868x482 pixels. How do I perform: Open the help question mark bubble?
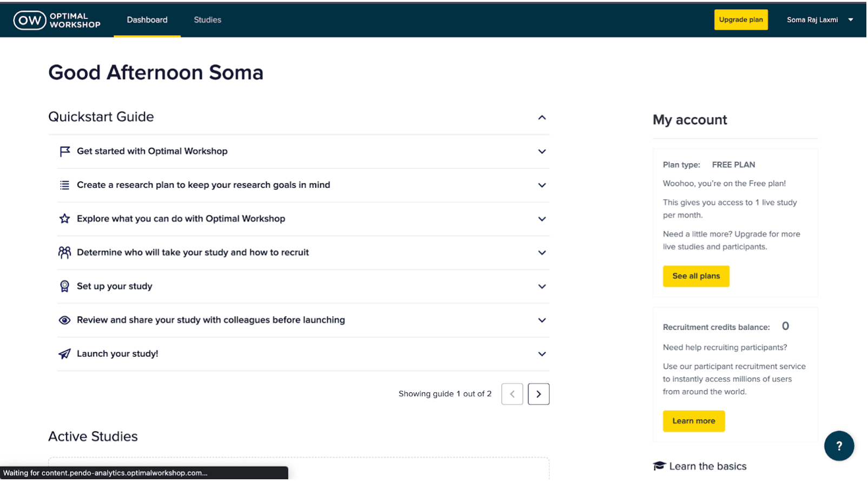point(840,446)
